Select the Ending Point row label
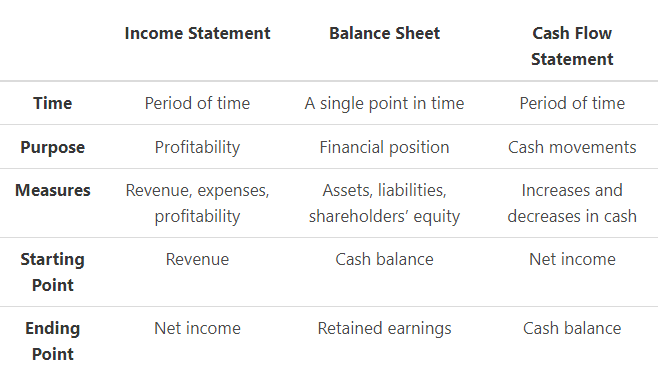This screenshot has width=658, height=378. click(52, 341)
